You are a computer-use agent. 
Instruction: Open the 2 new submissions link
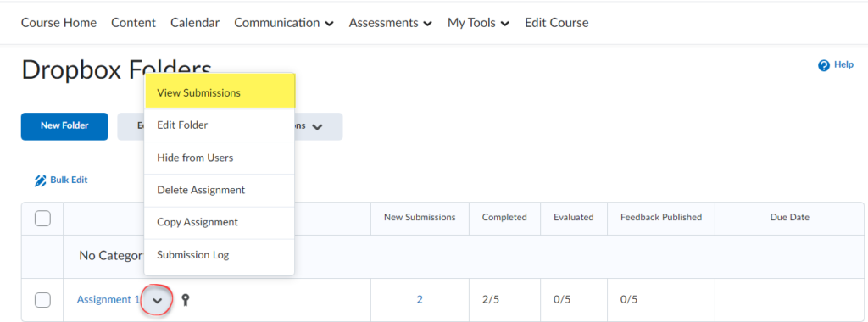[420, 299]
